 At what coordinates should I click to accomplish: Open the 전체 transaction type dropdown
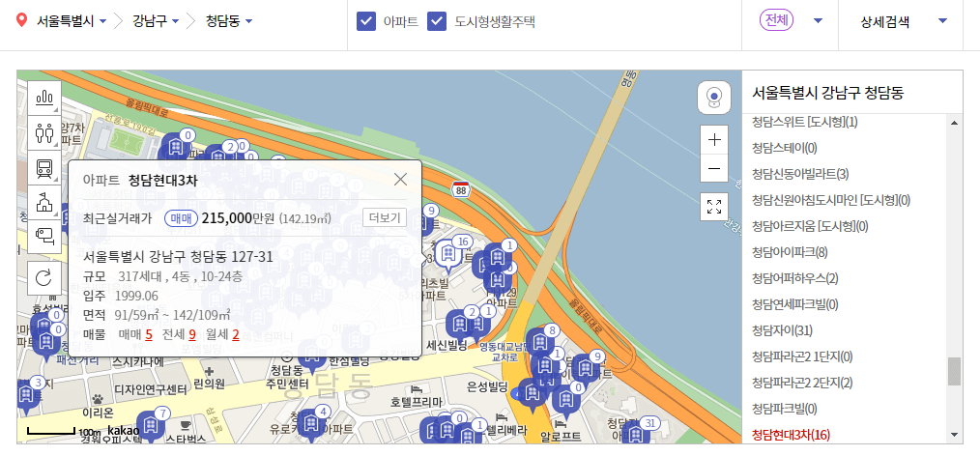[x=791, y=21]
